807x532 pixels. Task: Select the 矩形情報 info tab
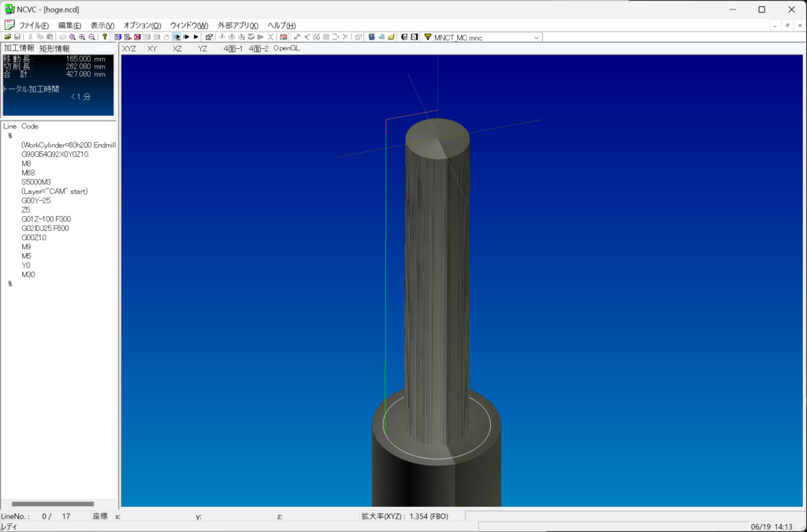pos(54,48)
